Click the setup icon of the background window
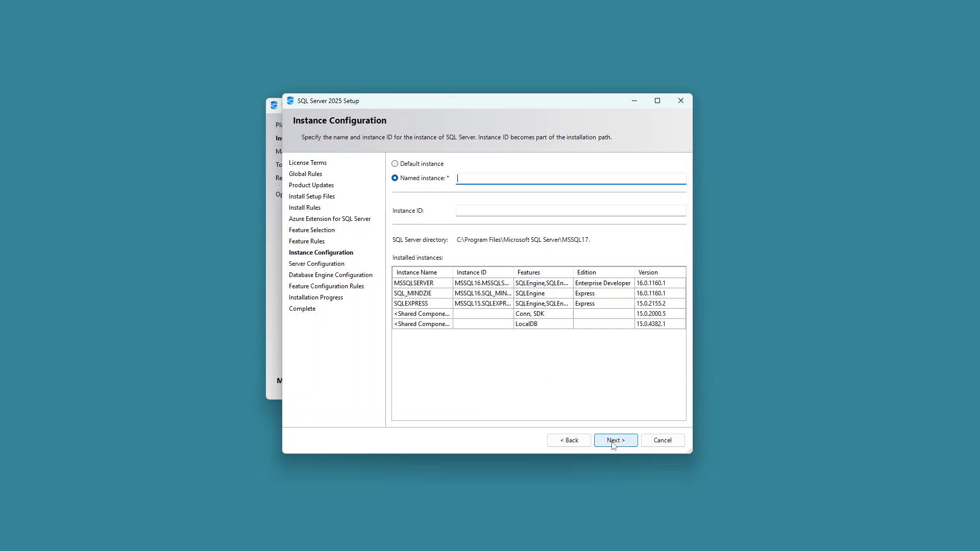Viewport: 980px width, 551px height. (x=274, y=105)
